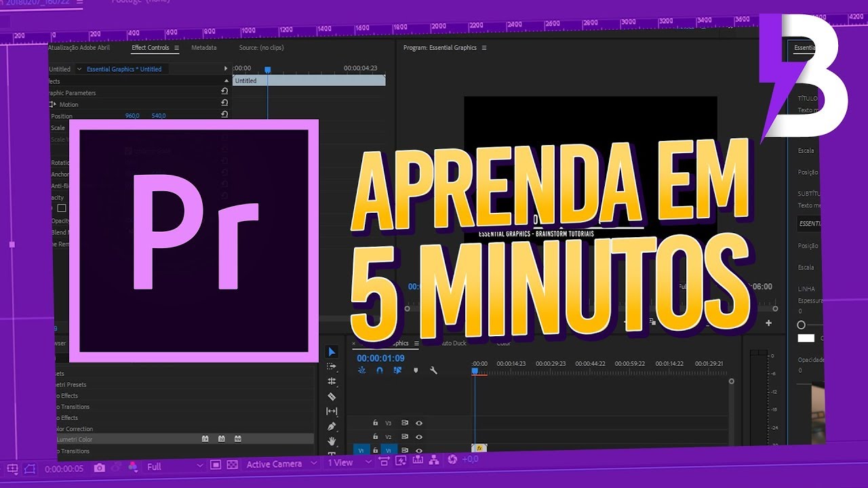Viewport: 868px width, 488px height.
Task: Click the Effect Controls playhead marker
Action: point(267,69)
